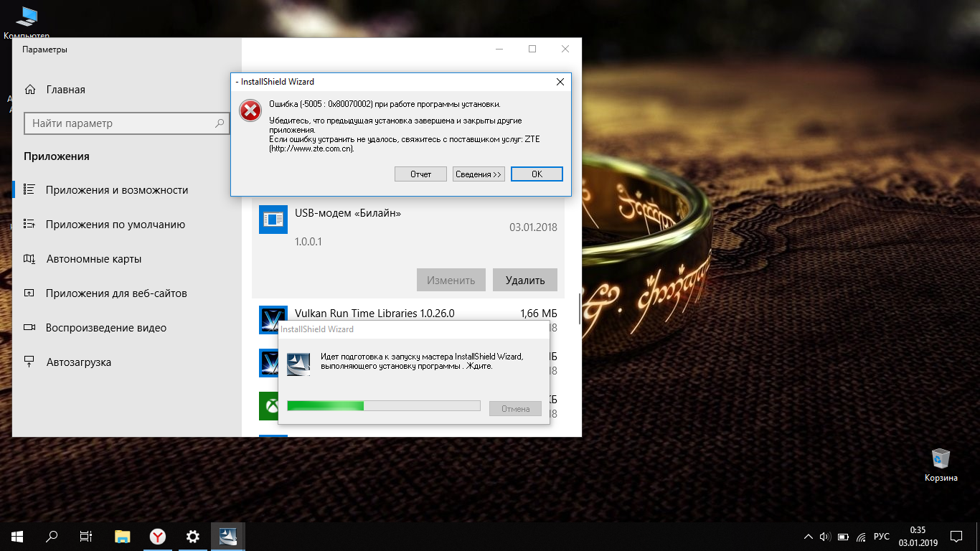The height and width of the screenshot is (551, 980).
Task: Click Приложения по умолчанию sidebar icon
Action: point(29,225)
